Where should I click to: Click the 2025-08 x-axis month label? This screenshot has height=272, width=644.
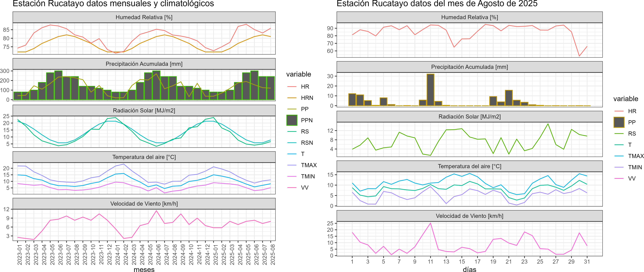tap(273, 254)
